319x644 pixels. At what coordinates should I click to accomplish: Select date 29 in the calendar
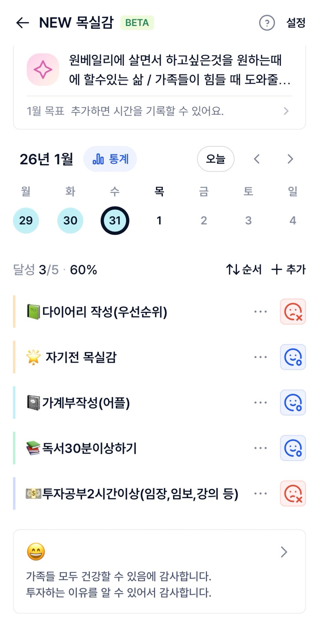pyautogui.click(x=26, y=220)
